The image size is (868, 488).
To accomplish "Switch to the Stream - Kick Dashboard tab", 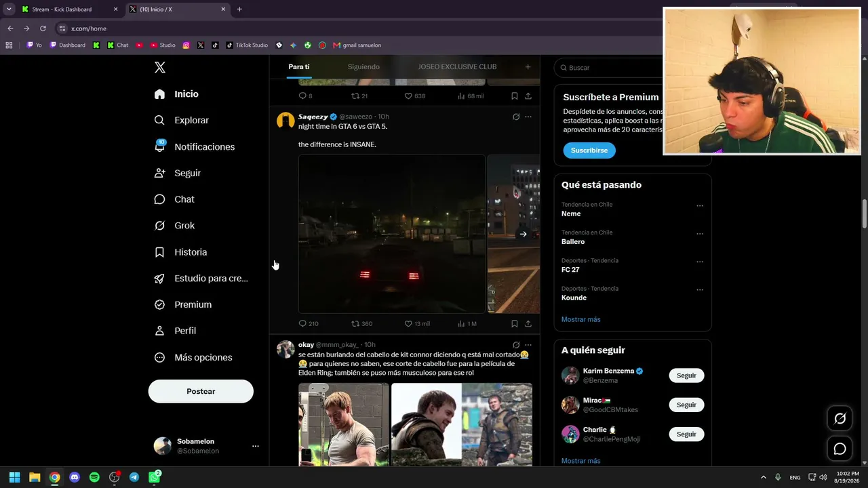I will (69, 9).
